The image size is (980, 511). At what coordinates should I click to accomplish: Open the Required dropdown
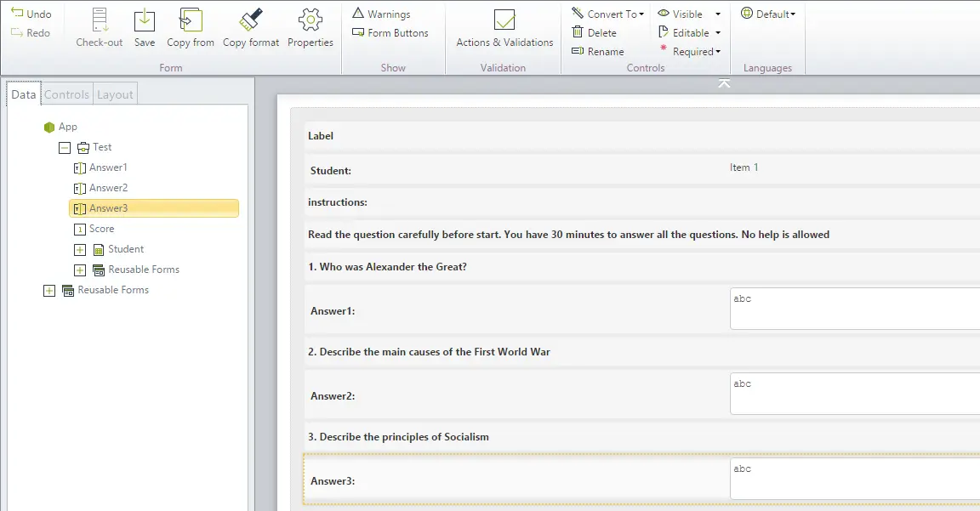690,51
